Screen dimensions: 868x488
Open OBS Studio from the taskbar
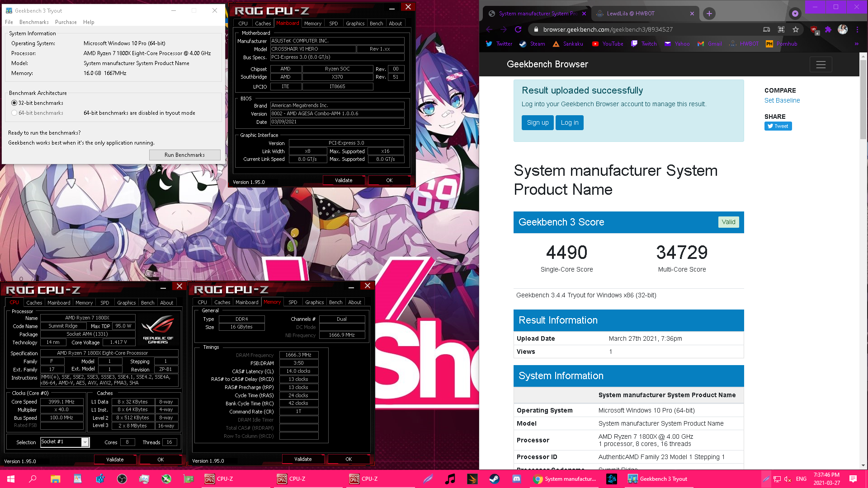click(122, 479)
